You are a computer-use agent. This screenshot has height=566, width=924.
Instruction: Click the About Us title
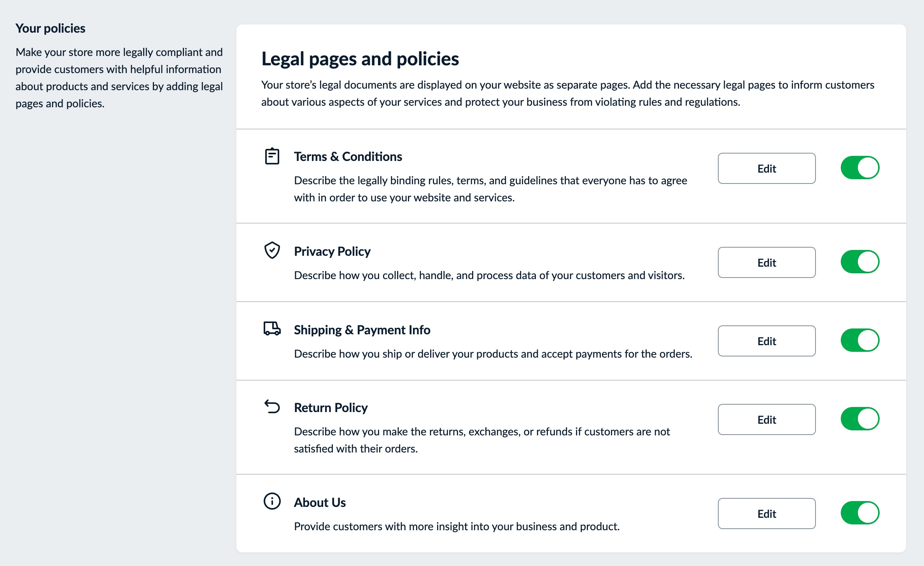point(320,503)
